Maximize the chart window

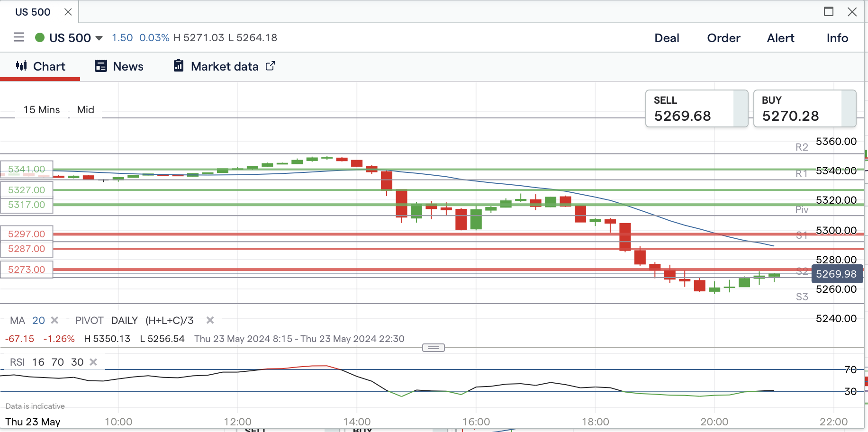pos(829,11)
